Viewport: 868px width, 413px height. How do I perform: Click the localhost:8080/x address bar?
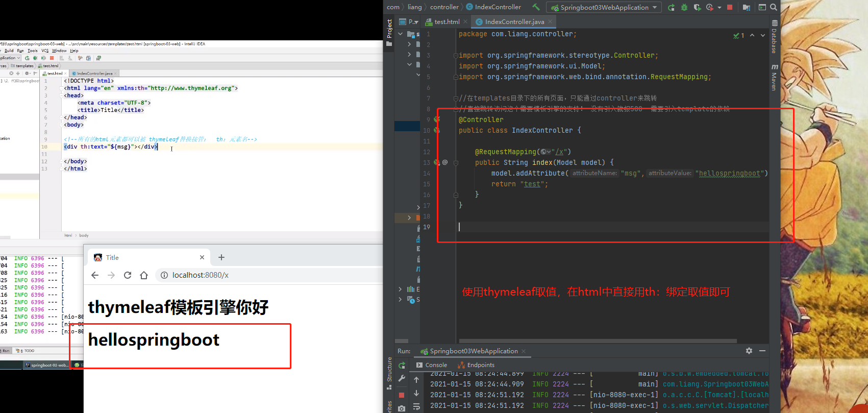point(269,275)
